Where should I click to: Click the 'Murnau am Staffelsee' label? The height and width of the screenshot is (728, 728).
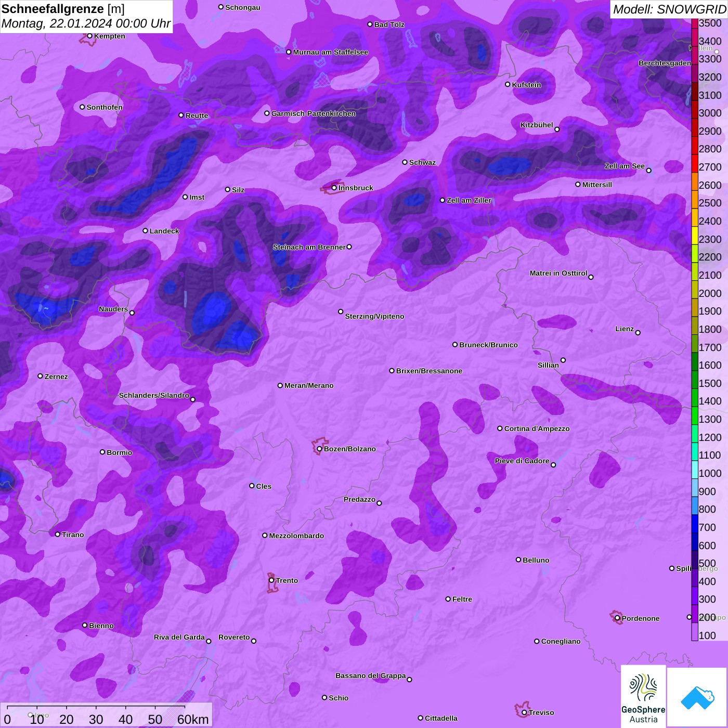[330, 52]
